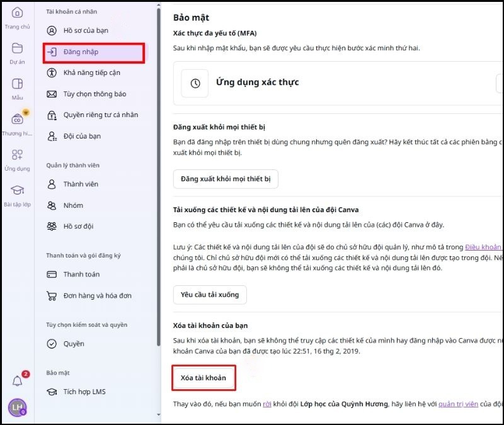Click Xóa tài khoản button

203,378
